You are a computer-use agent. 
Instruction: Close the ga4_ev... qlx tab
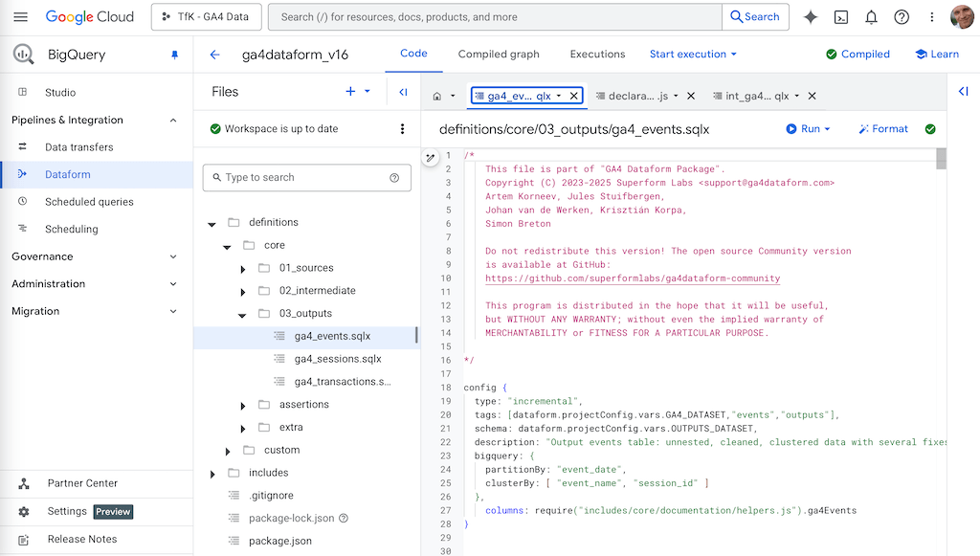[574, 96]
